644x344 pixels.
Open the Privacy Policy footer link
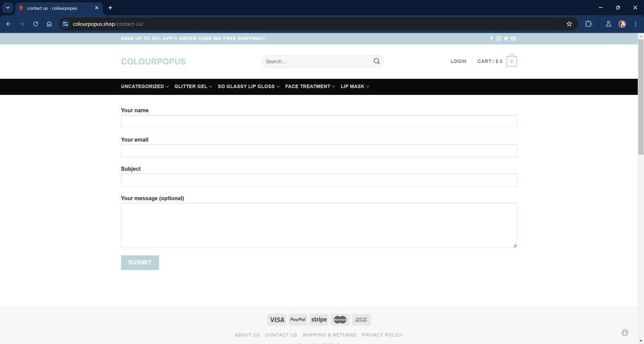coord(383,335)
